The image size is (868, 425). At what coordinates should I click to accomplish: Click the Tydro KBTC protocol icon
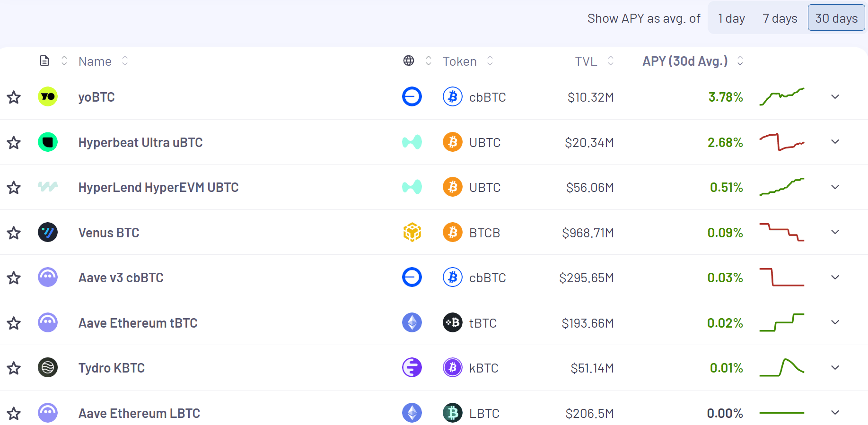coord(48,368)
